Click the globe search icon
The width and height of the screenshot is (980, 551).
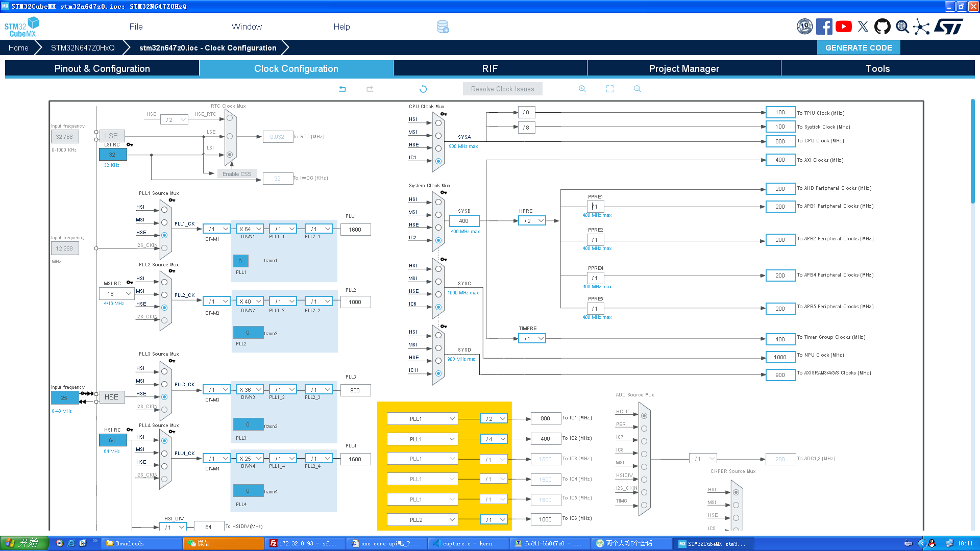tap(902, 27)
